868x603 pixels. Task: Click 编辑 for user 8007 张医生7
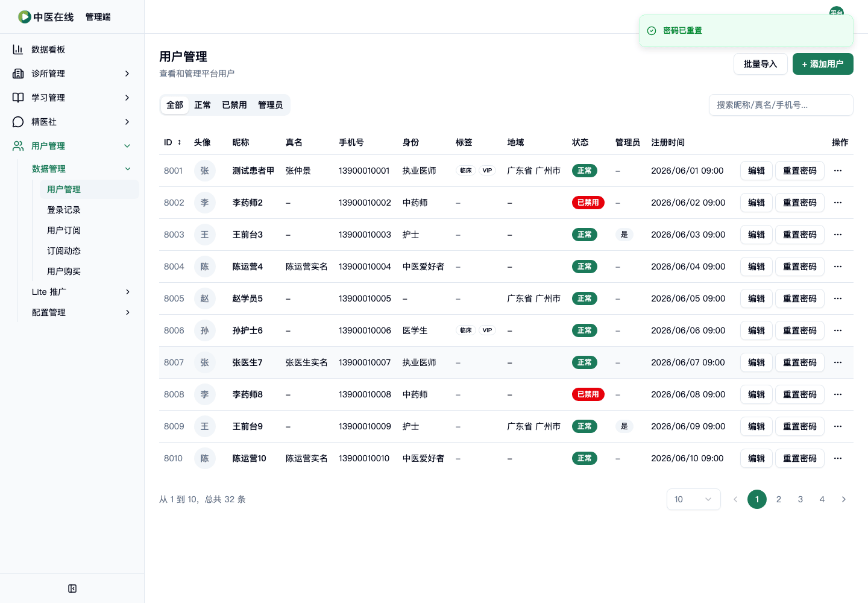coord(756,362)
